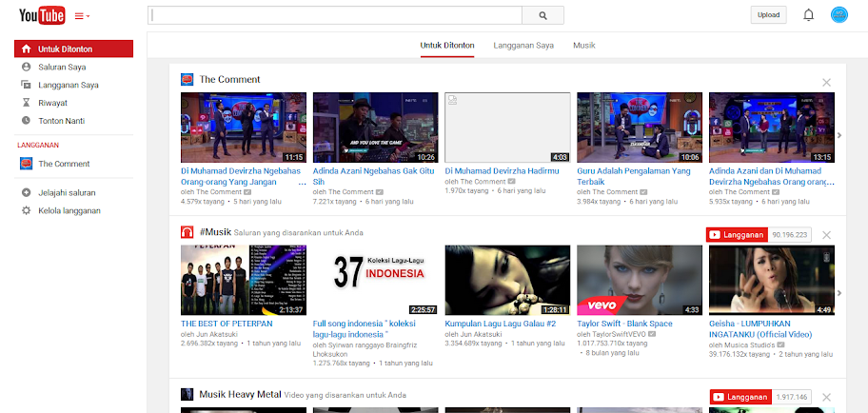Screen dimensions: 868x413
Task: Open notifications bell icon
Action: (x=809, y=15)
